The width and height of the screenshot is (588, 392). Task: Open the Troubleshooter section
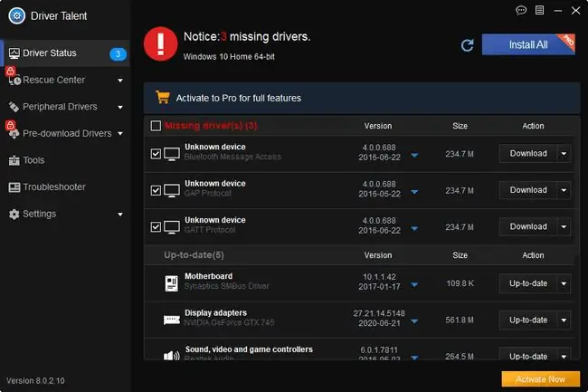pyautogui.click(x=65, y=187)
